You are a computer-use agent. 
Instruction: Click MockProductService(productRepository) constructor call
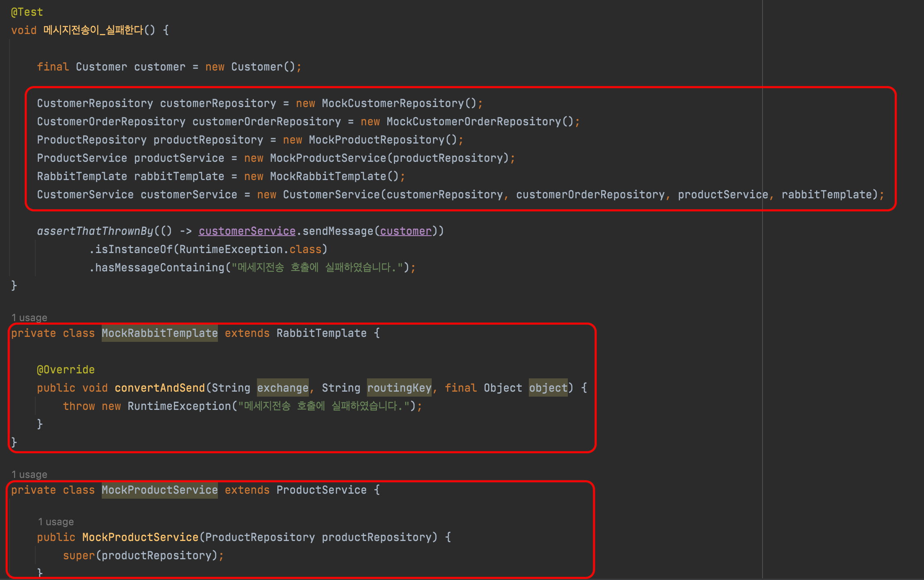(389, 158)
